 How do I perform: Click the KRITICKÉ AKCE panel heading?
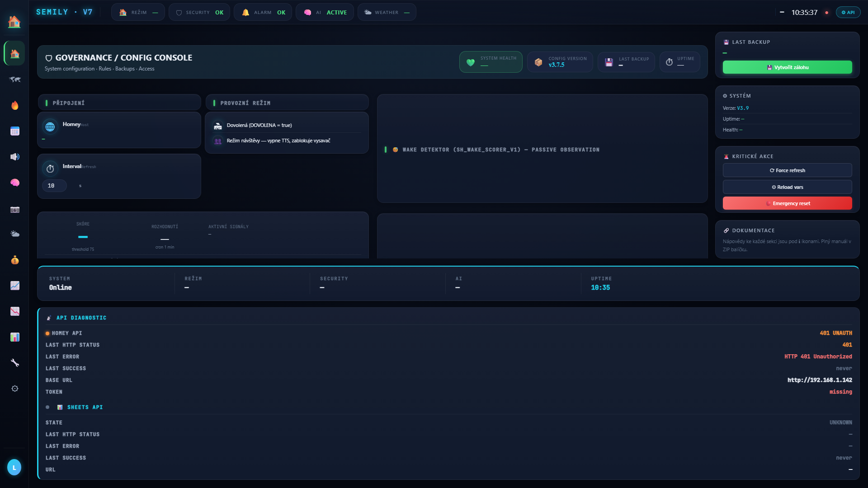753,156
